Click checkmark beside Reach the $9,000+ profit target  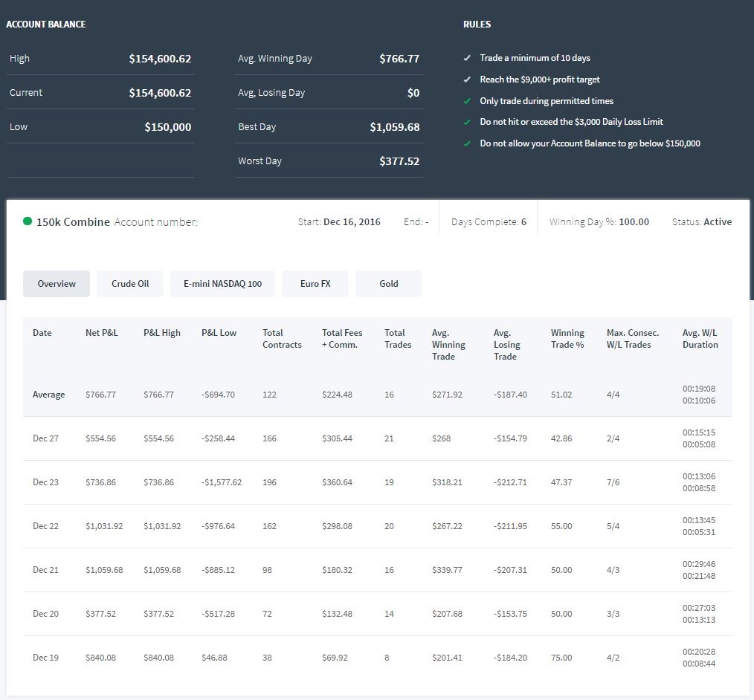tap(467, 80)
